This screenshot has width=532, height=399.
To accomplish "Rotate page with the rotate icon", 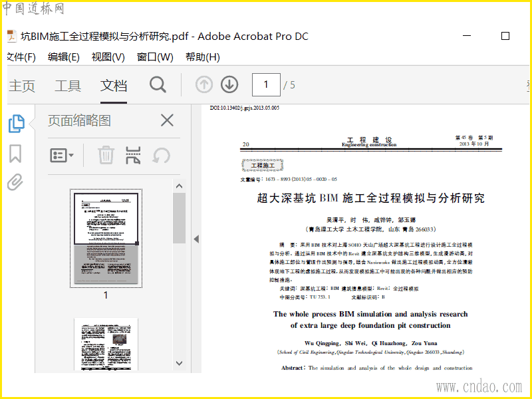I will pyautogui.click(x=161, y=156).
